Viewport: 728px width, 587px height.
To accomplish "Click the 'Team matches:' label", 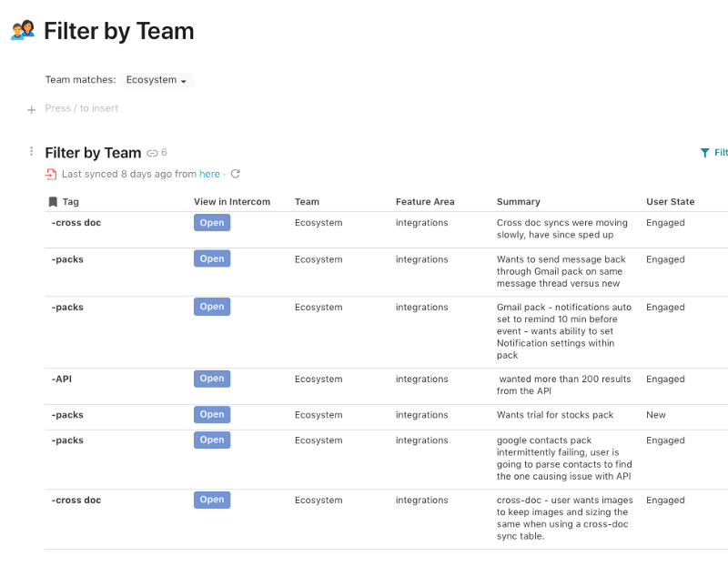I will point(80,80).
